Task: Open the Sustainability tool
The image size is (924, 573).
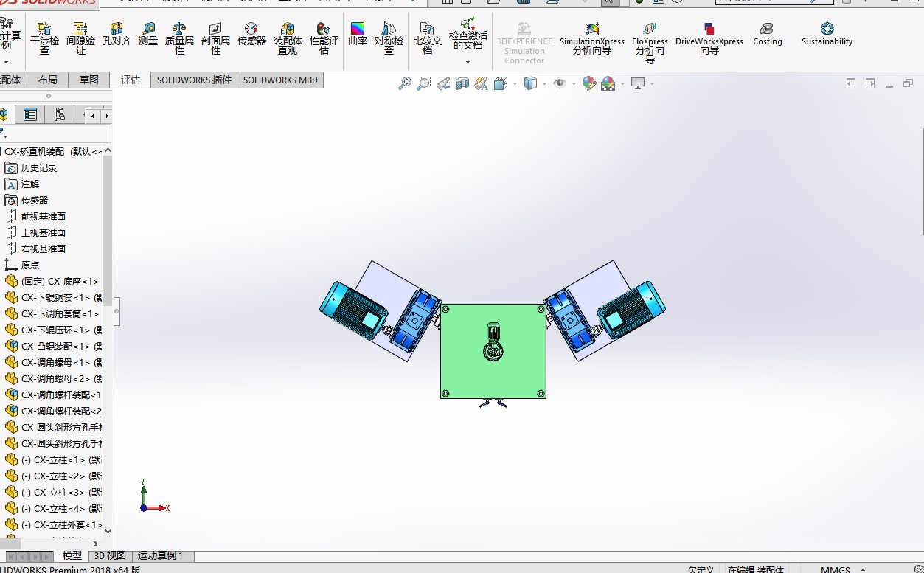Action: tap(827, 35)
